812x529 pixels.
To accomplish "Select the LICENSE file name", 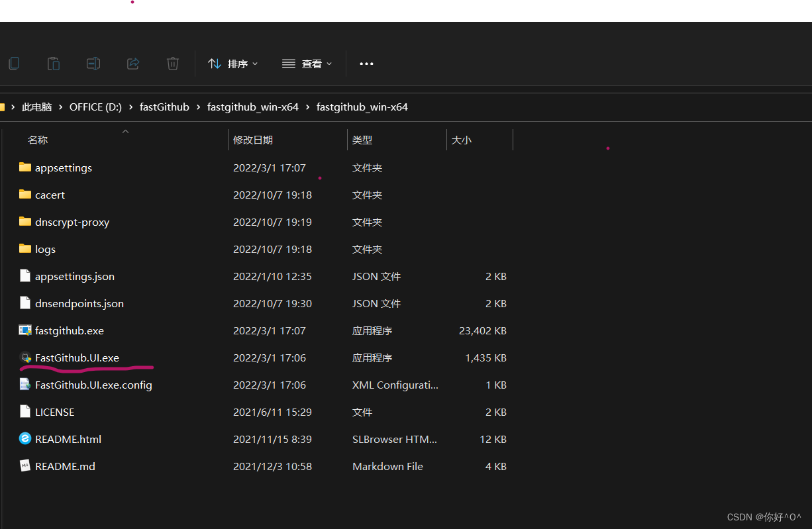I will pos(55,412).
